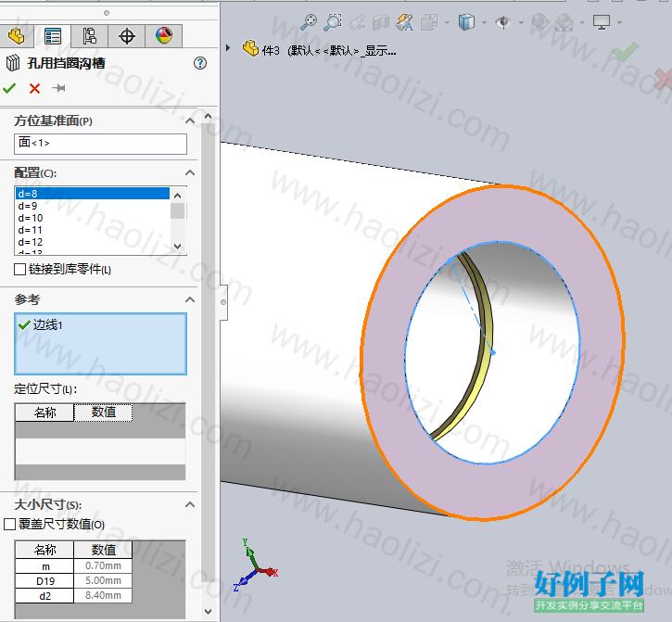Click the View Orientation cube icon
This screenshot has width=672, height=622.
coord(428,22)
